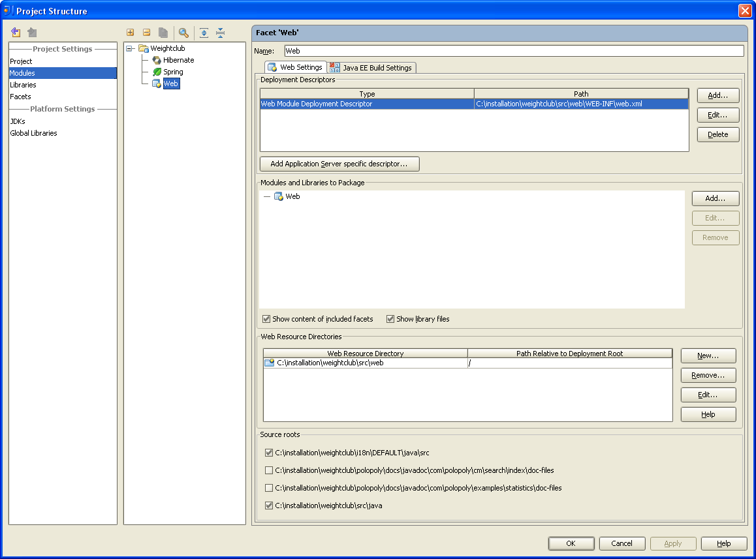Switch to Java EE Build Settings tab
Screen dimensions: 756x559
(x=371, y=67)
